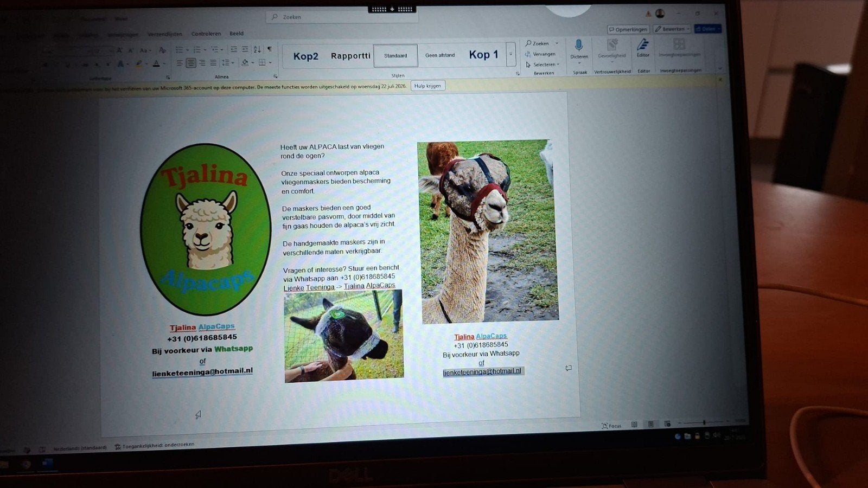Screen dimensions: 868x488
Task: Click Toegankelijkheid: onderzoeken in status bar
Action: pyautogui.click(x=155, y=446)
